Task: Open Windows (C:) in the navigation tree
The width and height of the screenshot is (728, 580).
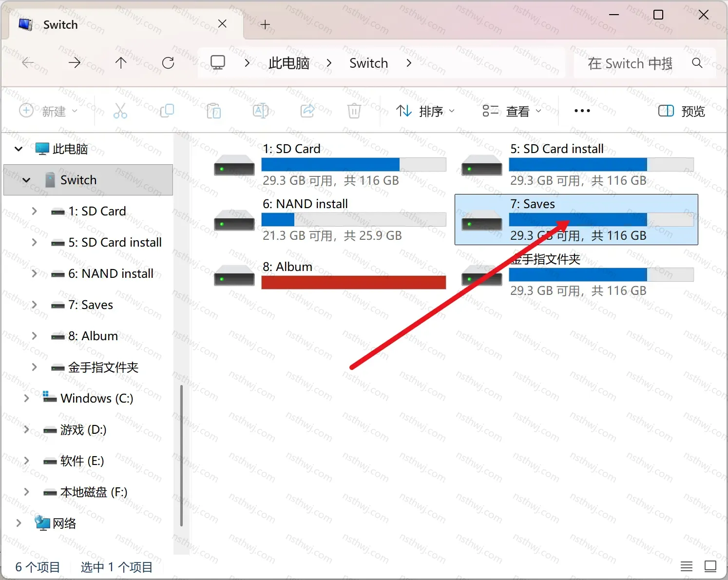Action: click(x=97, y=398)
